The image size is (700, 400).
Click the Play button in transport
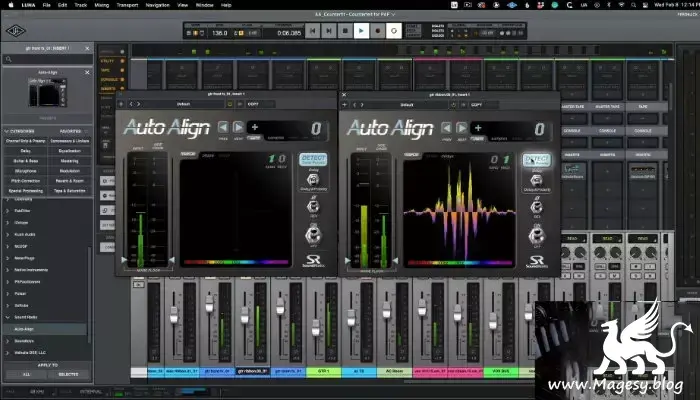click(361, 31)
